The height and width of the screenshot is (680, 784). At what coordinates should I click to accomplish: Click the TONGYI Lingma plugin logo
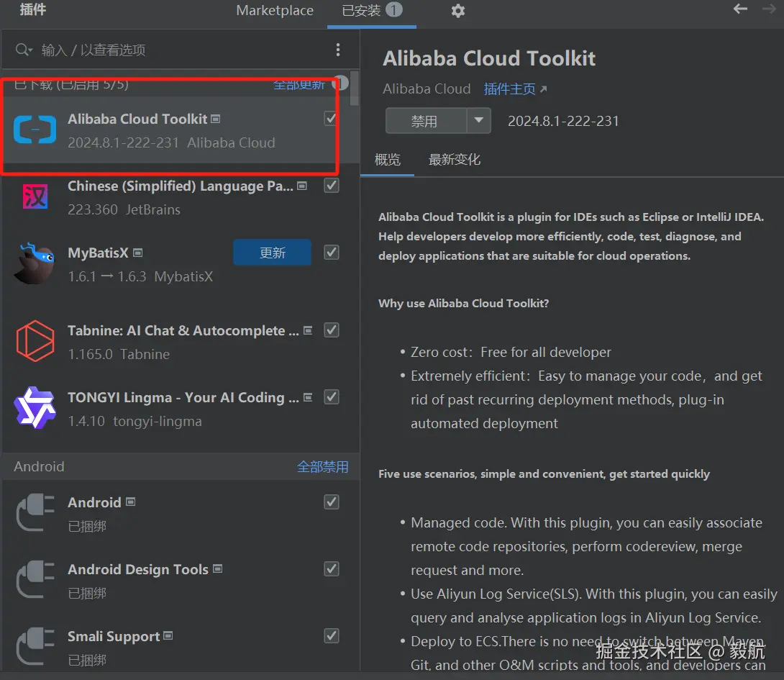tap(35, 408)
